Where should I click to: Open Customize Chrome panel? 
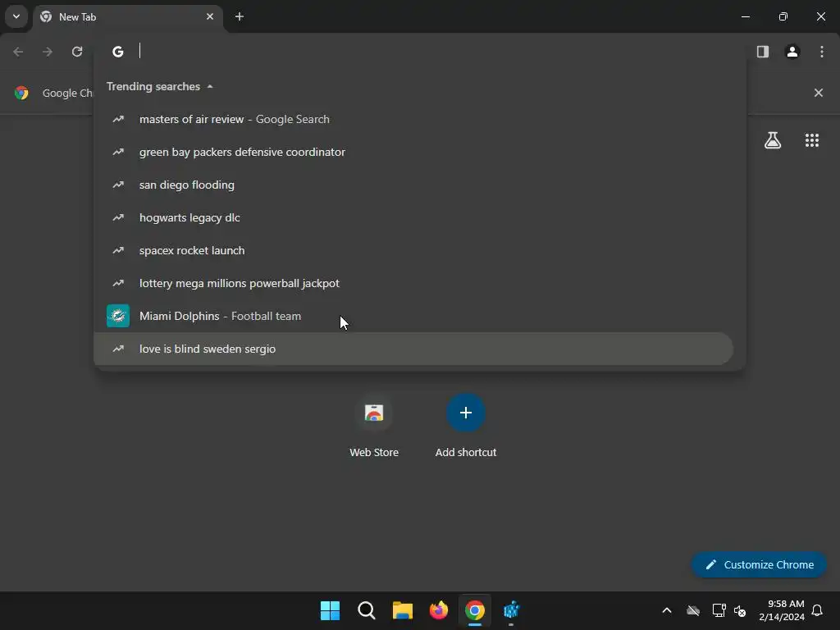[x=759, y=564]
